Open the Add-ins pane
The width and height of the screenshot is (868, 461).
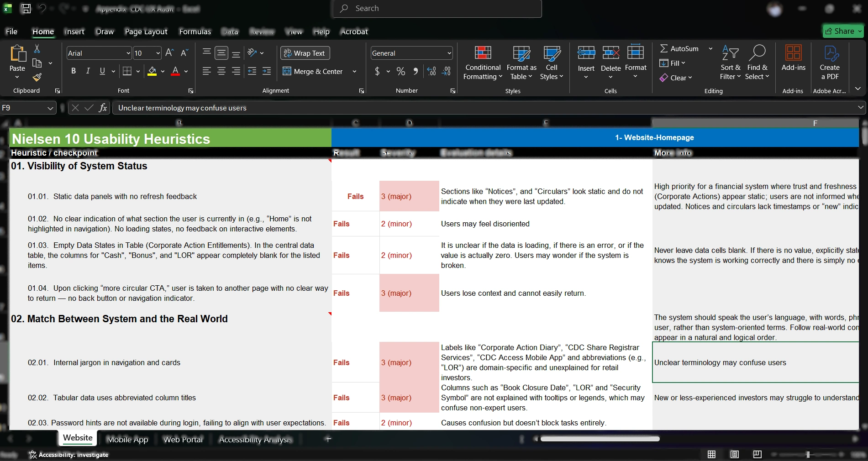tap(794, 58)
